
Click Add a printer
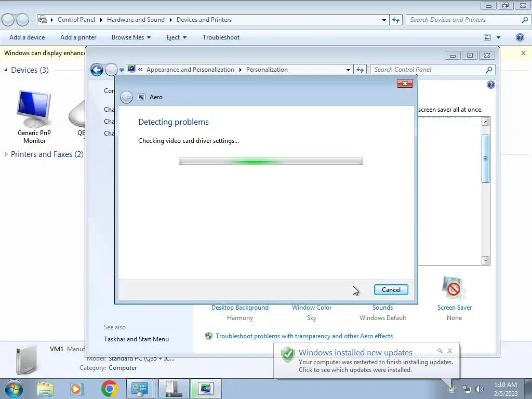78,37
